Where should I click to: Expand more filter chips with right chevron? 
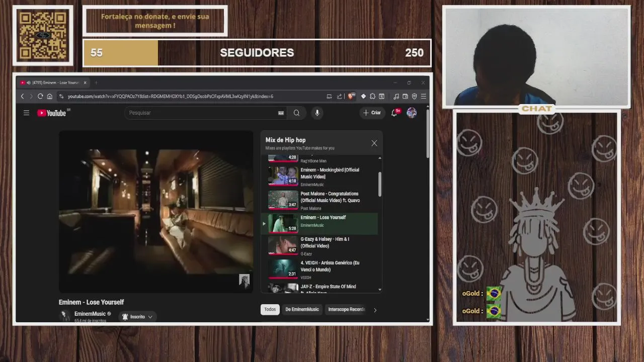375,310
